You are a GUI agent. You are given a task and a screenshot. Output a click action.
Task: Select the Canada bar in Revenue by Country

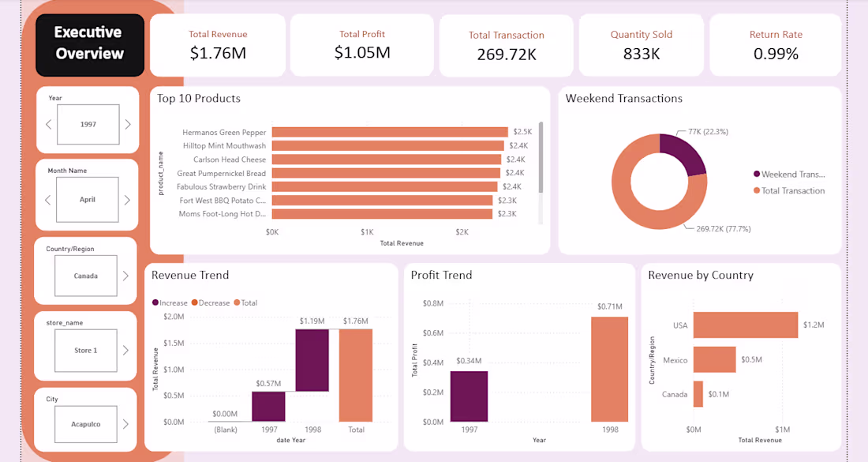tap(698, 394)
